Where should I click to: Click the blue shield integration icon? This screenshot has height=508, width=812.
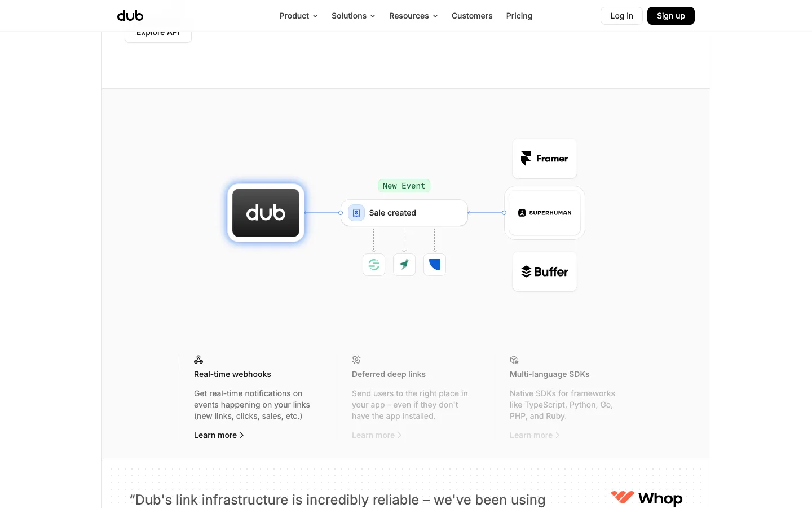coord(435,265)
